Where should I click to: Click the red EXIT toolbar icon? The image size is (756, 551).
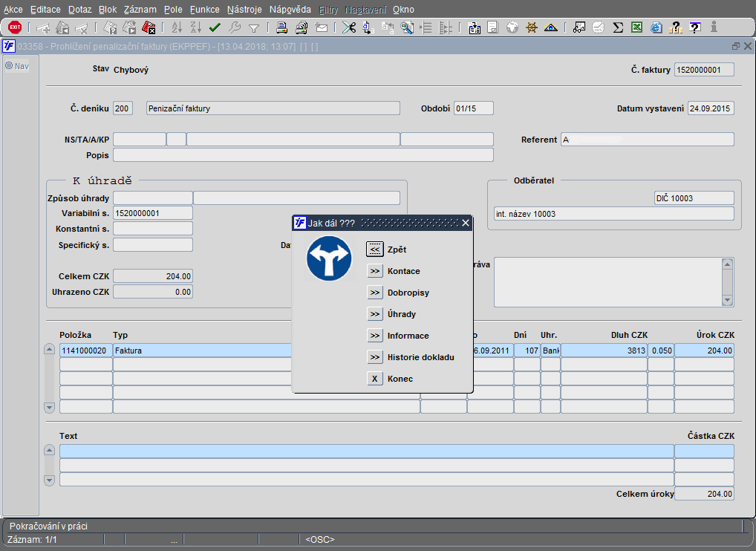point(14,27)
